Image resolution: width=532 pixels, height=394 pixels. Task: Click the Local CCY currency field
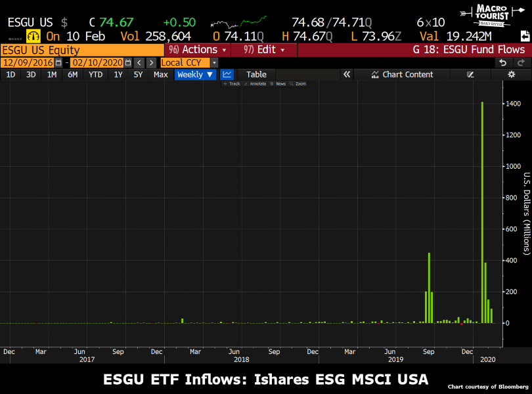(x=185, y=63)
